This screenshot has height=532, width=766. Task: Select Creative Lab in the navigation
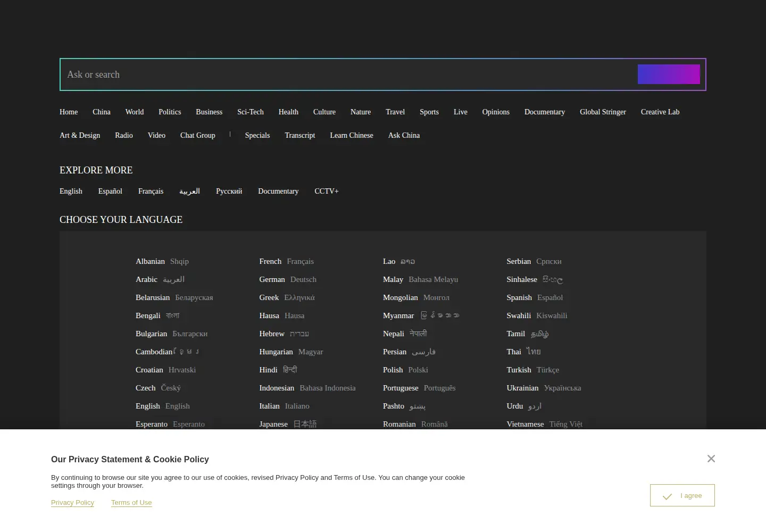660,112
